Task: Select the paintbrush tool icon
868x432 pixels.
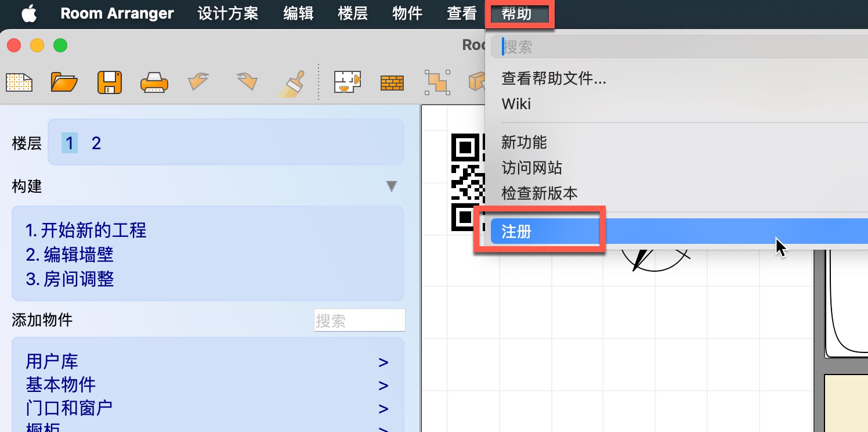Action: pyautogui.click(x=291, y=82)
